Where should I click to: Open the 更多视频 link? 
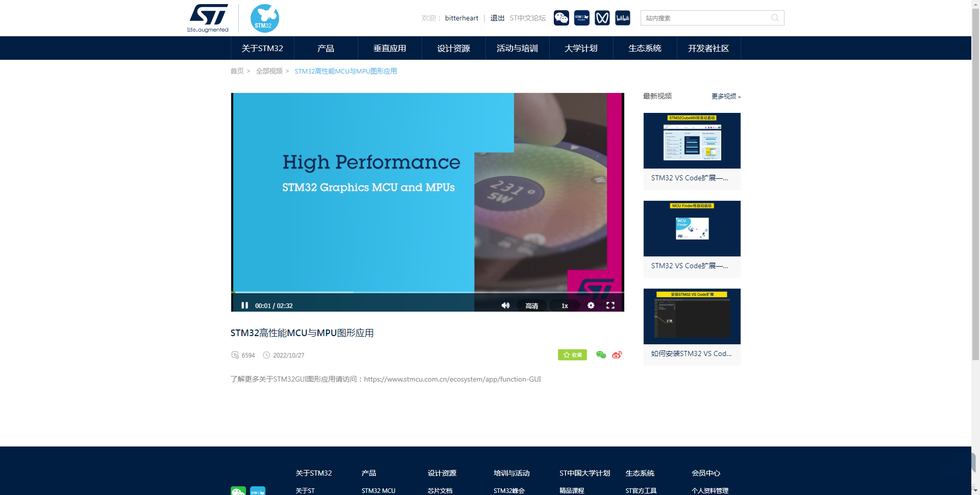pos(726,96)
